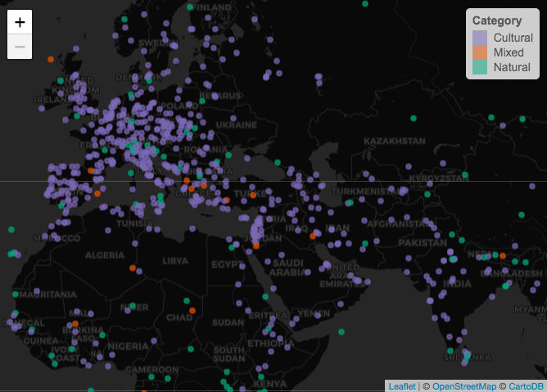The width and height of the screenshot is (547, 392).
Task: Select the orange marker northwest of the United Kingdom
Action: pyautogui.click(x=51, y=59)
